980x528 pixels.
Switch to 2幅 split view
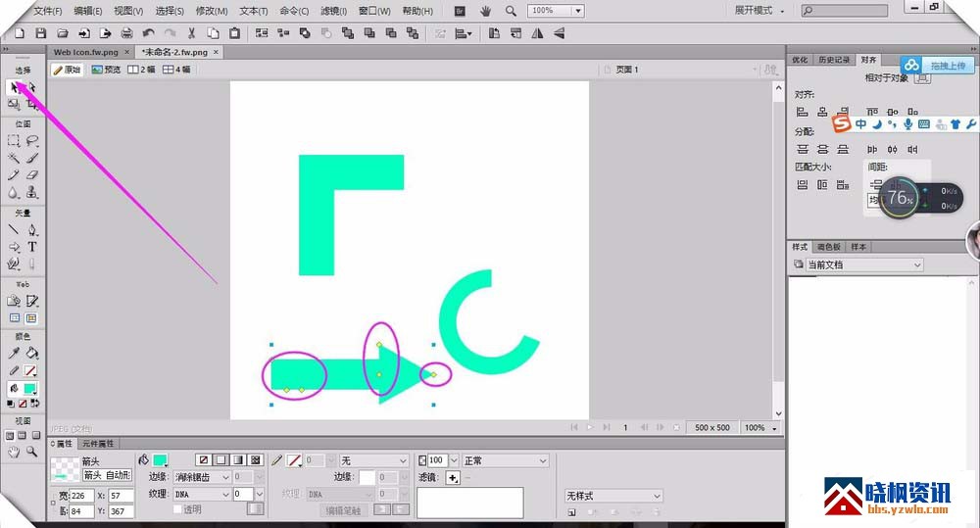[x=141, y=70]
